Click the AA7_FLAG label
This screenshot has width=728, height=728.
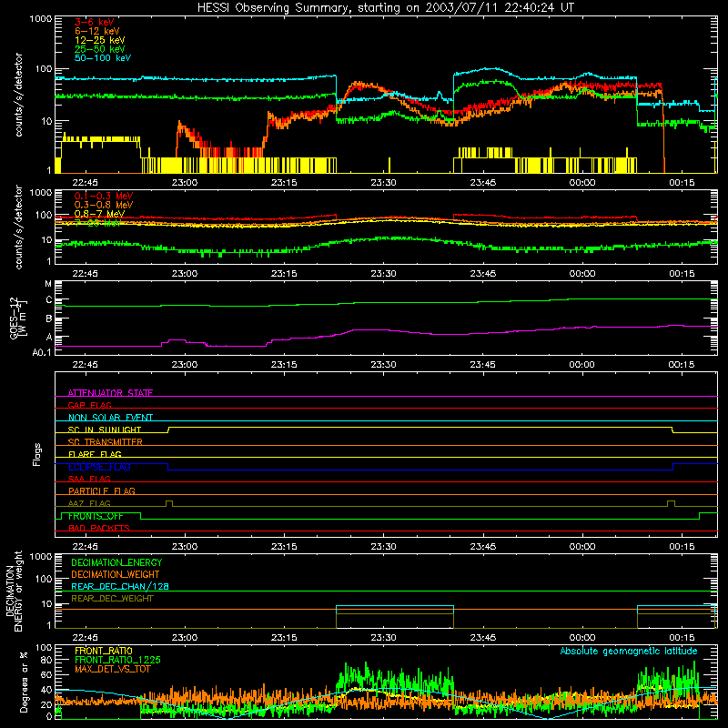(89, 503)
